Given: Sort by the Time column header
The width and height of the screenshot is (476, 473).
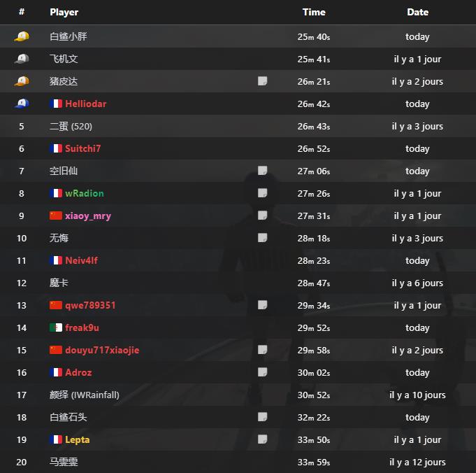Looking at the screenshot, I should pos(314,12).
